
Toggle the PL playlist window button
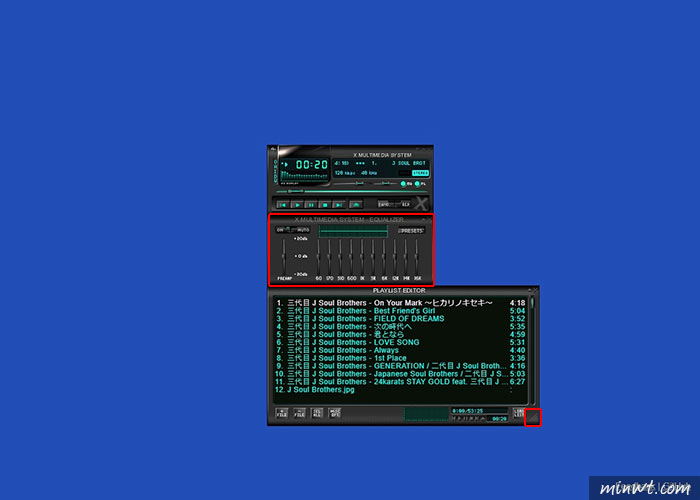click(420, 183)
